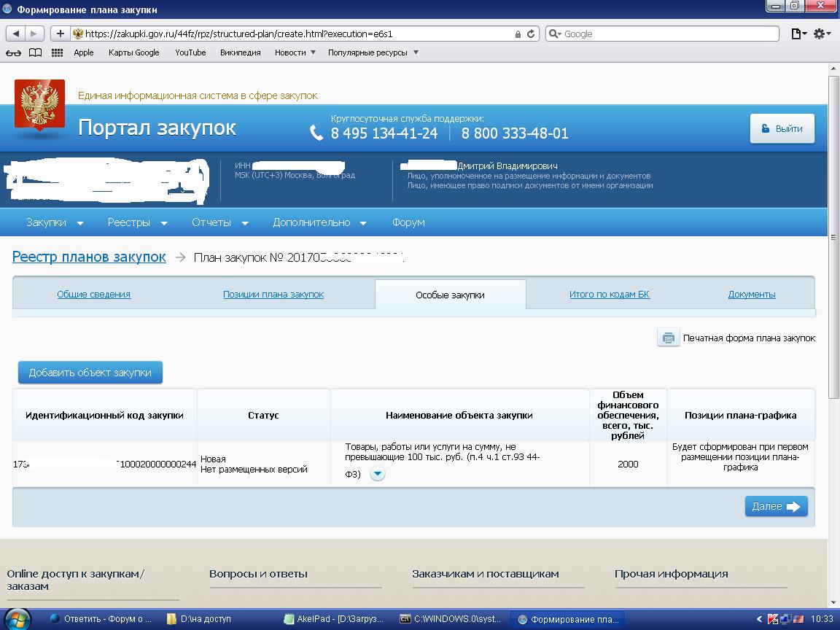Image resolution: width=840 pixels, height=630 pixels.
Task: Click the Добавить объект закупки button
Action: [x=90, y=373]
